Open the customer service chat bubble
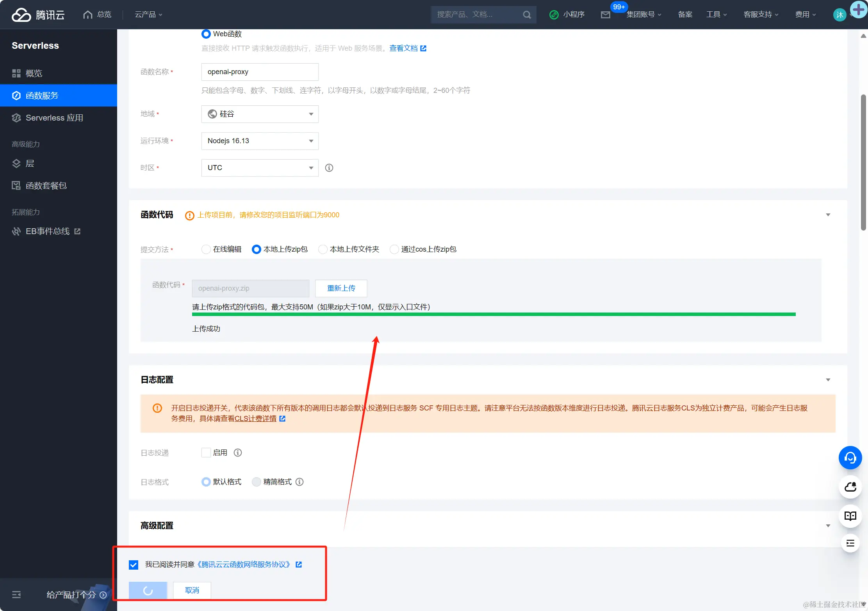Screen dimensions: 868x611 tap(850, 457)
